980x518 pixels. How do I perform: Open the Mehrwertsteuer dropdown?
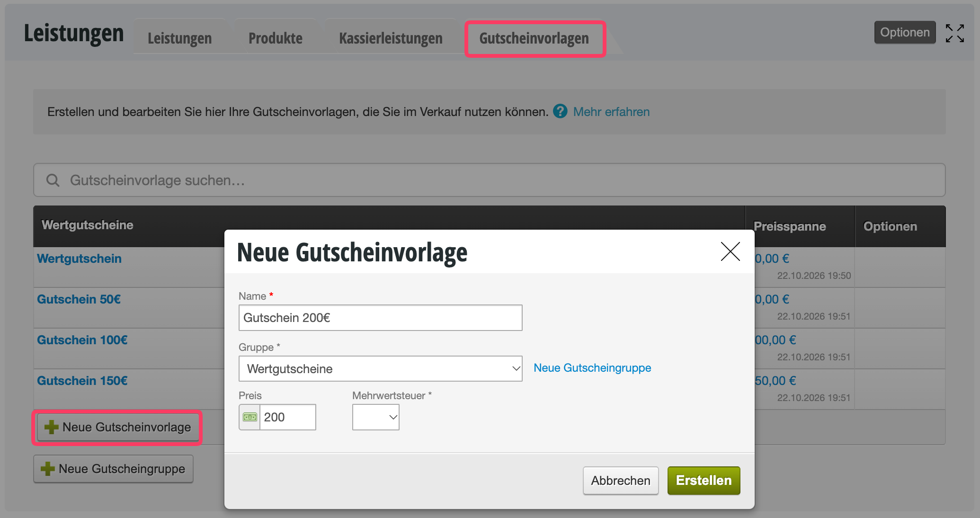375,417
